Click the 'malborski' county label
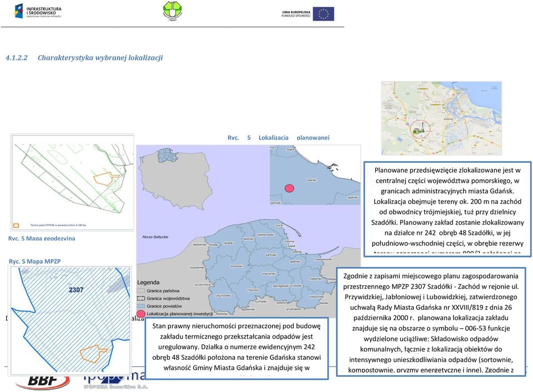533x392 pixels. point(315,278)
